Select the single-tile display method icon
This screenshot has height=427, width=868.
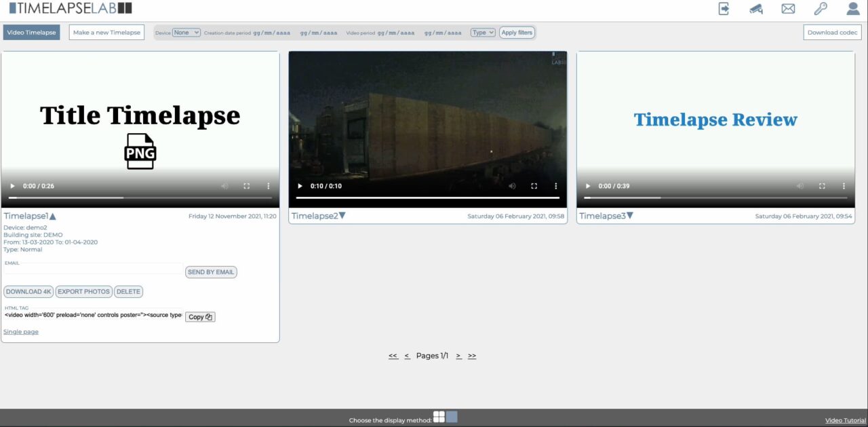pos(452,417)
